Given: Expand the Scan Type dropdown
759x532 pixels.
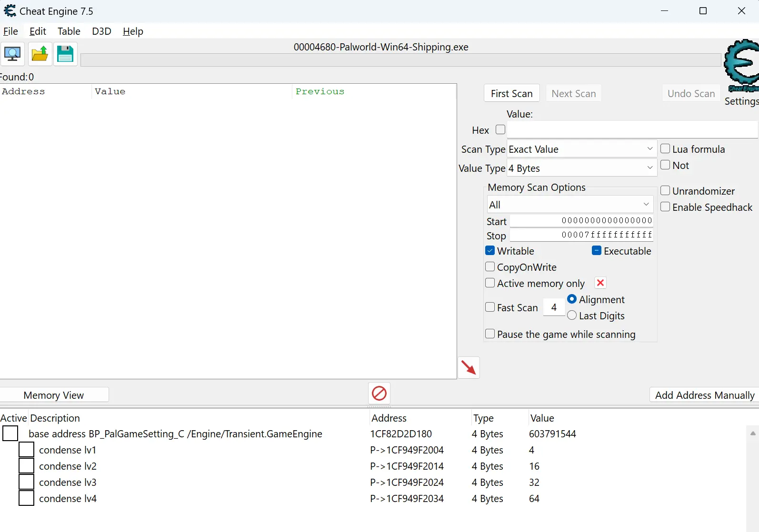Looking at the screenshot, I should (x=582, y=149).
